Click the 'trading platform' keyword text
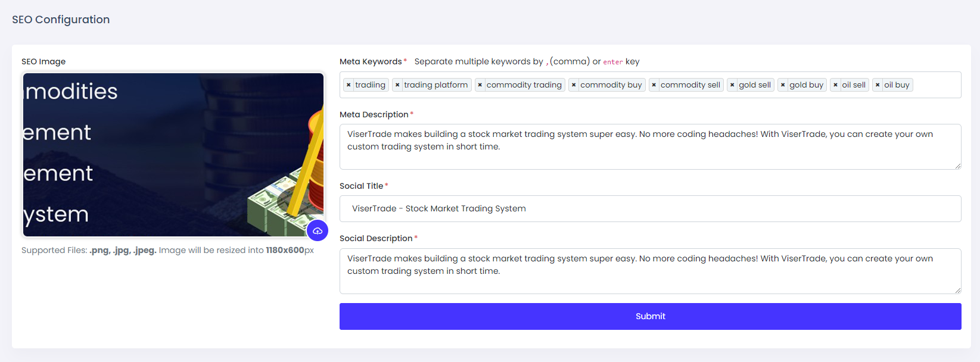 coord(435,85)
